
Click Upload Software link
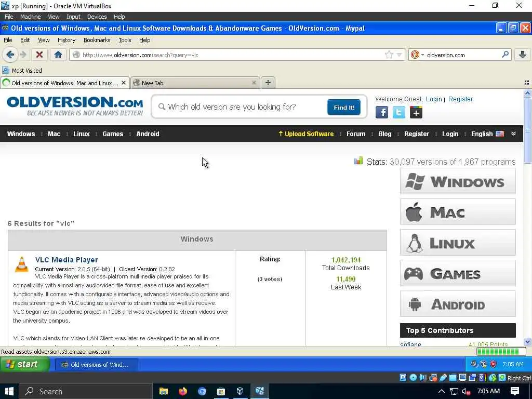coord(306,134)
